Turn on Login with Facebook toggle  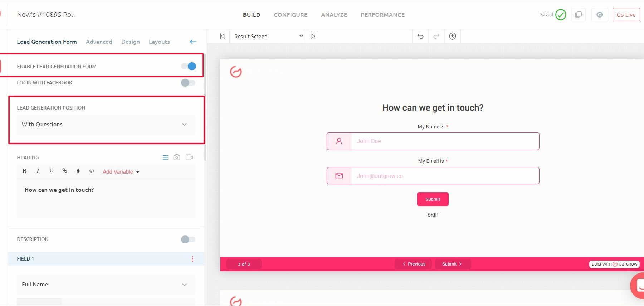point(188,83)
